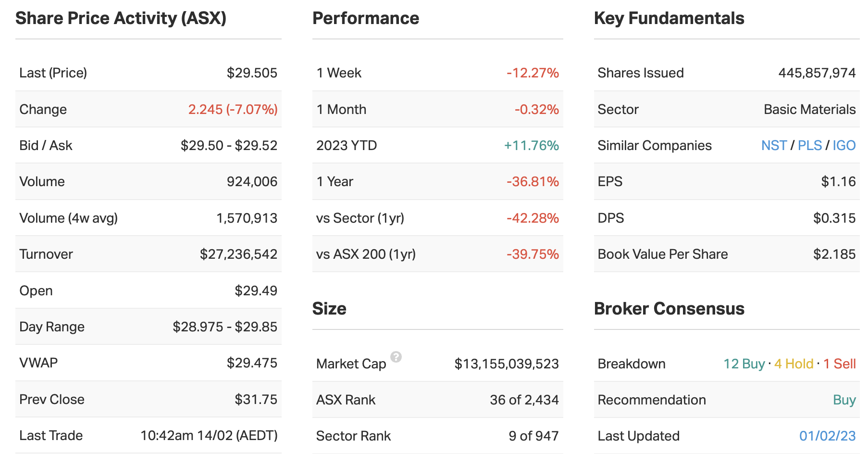Click the Sector value Basic Materials

click(809, 109)
